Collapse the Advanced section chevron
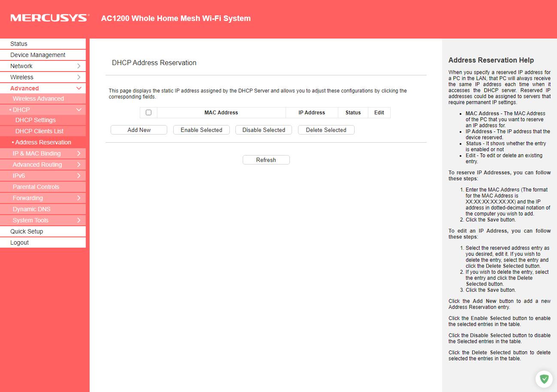Viewport: 557px width, 392px height. (79, 88)
